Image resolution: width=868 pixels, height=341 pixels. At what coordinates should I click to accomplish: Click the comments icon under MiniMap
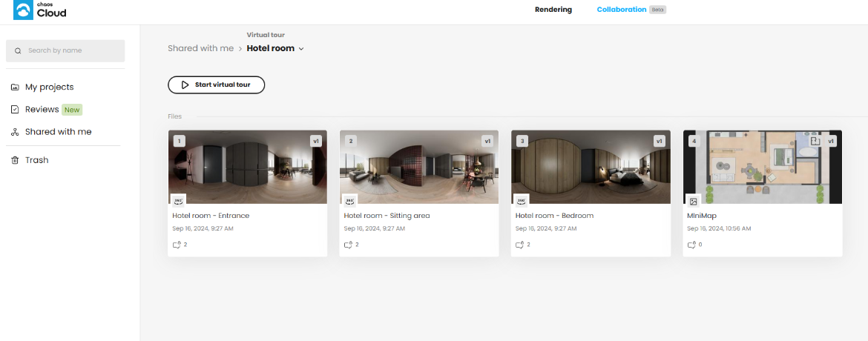click(x=691, y=245)
